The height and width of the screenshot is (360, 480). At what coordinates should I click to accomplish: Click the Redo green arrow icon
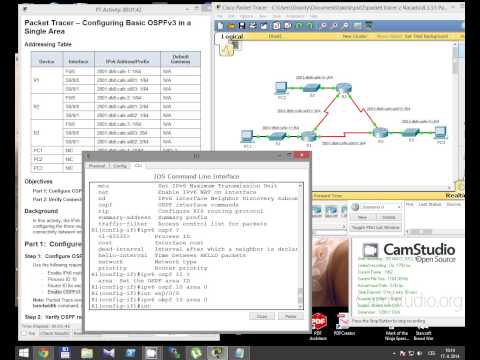point(310,26)
